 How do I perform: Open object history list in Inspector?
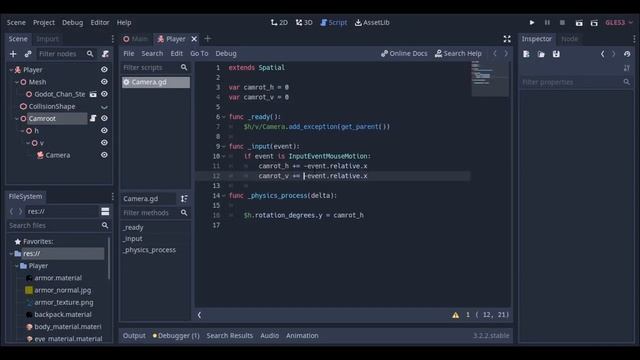[x=627, y=54]
